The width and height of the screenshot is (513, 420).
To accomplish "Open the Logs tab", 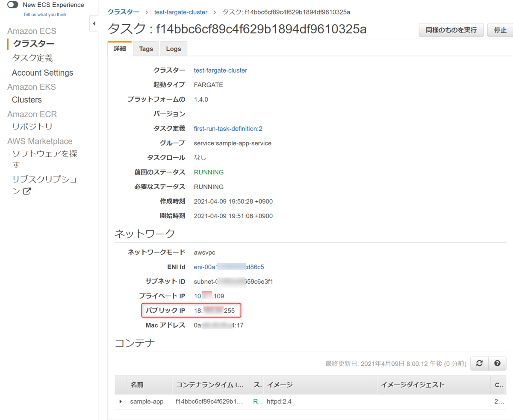I will (173, 48).
